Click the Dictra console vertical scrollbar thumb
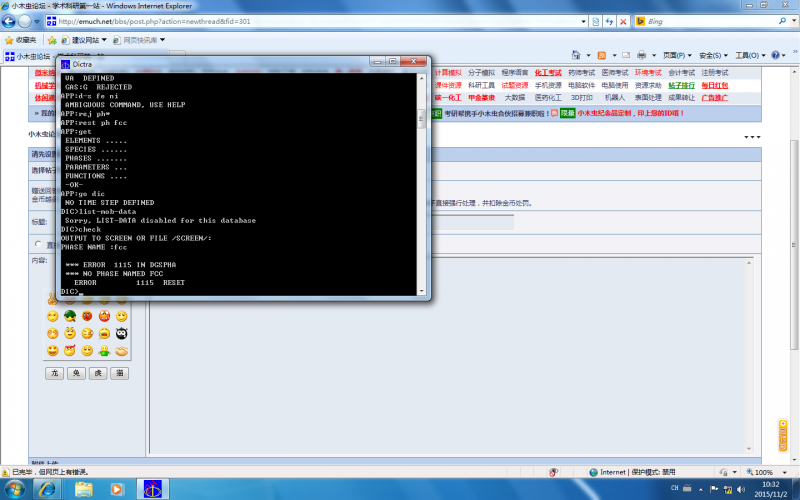Screen dimensions: 800x500 tap(421, 119)
